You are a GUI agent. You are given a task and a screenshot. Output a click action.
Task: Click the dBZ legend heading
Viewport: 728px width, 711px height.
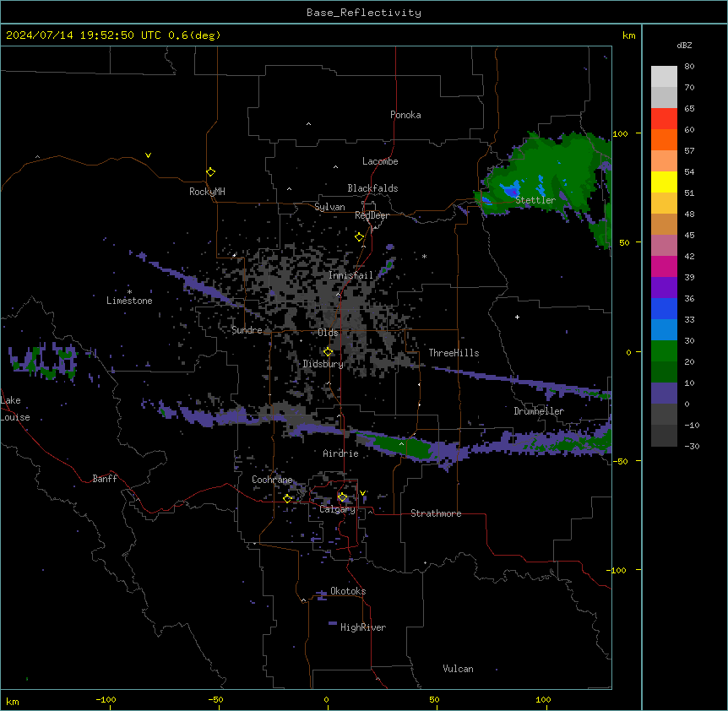(x=684, y=45)
